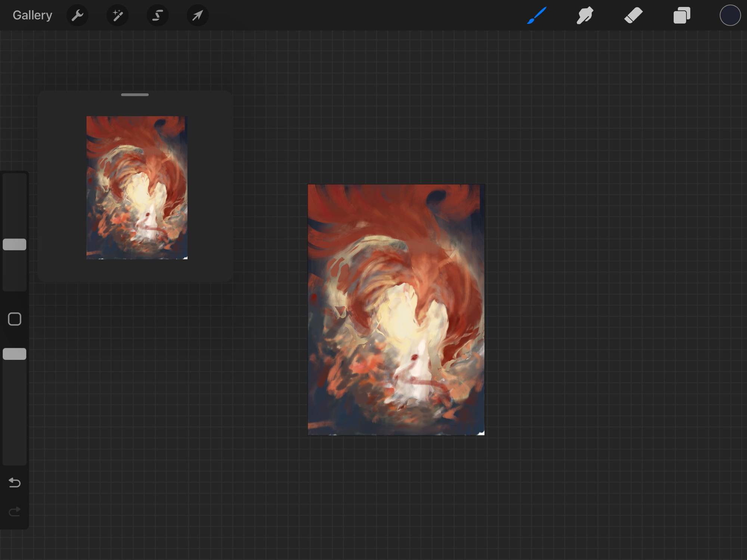This screenshot has width=747, height=560.
Task: Activate the Selection tool
Action: click(158, 15)
